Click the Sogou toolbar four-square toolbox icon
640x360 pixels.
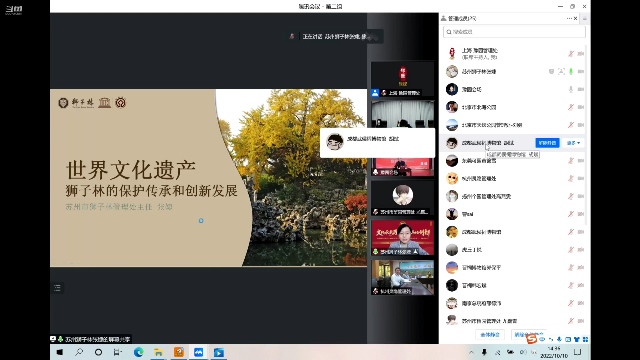click(585, 339)
